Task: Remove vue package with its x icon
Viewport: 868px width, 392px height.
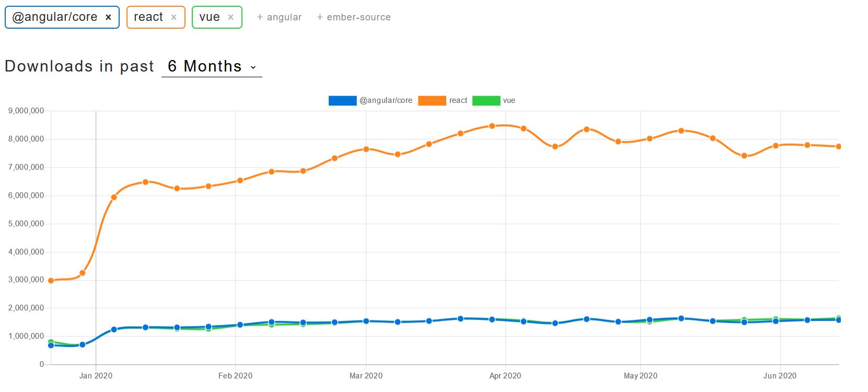Action: 230,17
